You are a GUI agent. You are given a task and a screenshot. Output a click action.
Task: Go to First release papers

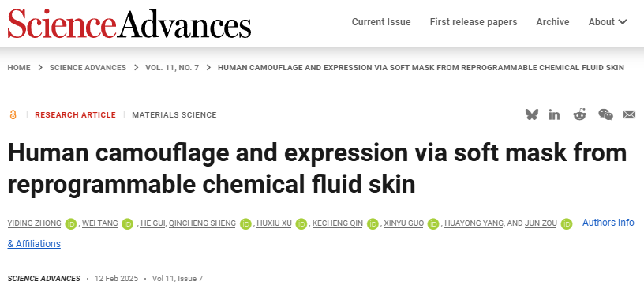(x=474, y=22)
